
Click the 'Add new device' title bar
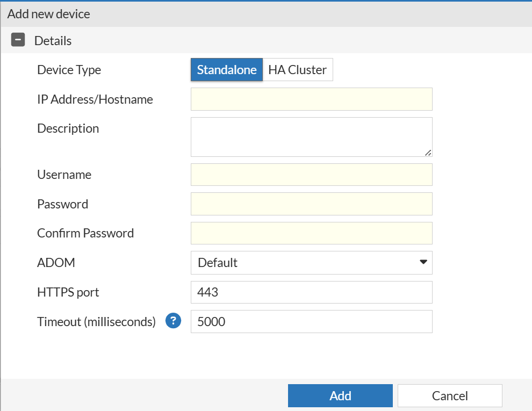tap(48, 14)
